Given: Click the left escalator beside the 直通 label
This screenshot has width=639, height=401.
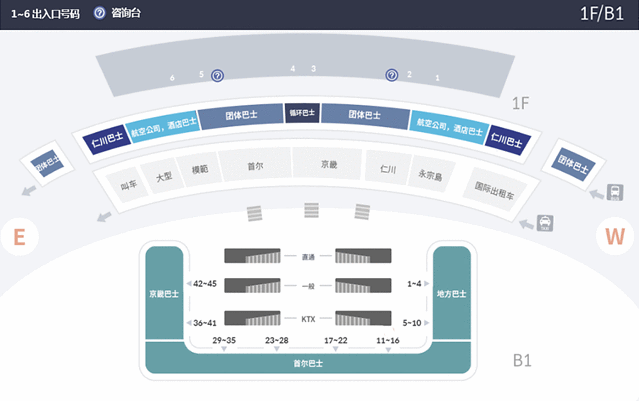Looking at the screenshot, I should pyautogui.click(x=252, y=256).
